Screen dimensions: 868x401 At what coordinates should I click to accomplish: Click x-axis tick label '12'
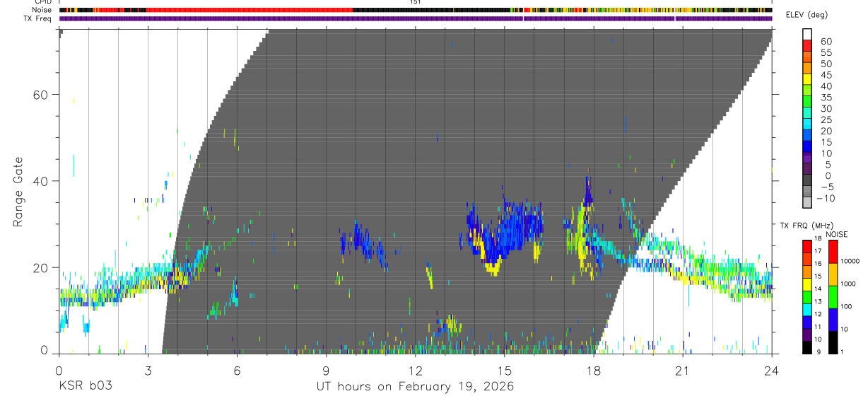[415, 370]
